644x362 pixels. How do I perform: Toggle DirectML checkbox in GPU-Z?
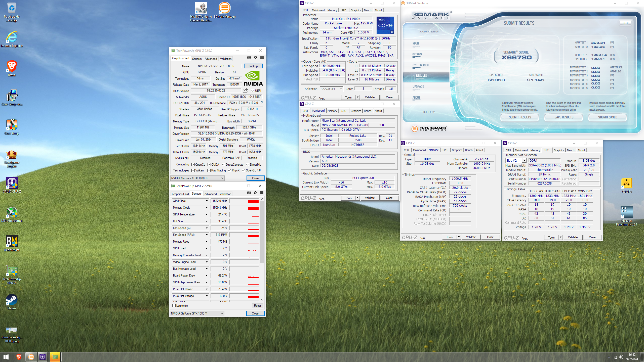[248, 165]
